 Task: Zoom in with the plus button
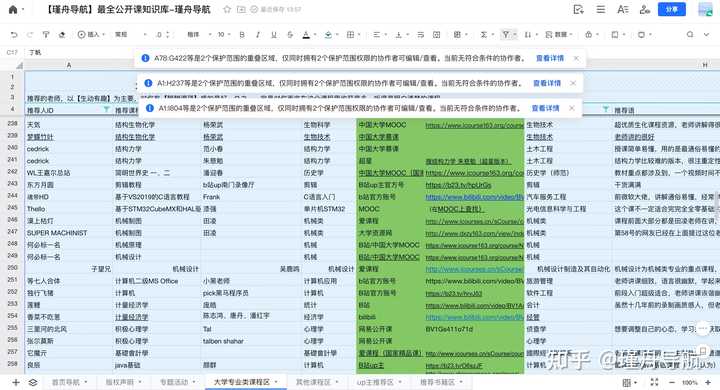point(708,382)
